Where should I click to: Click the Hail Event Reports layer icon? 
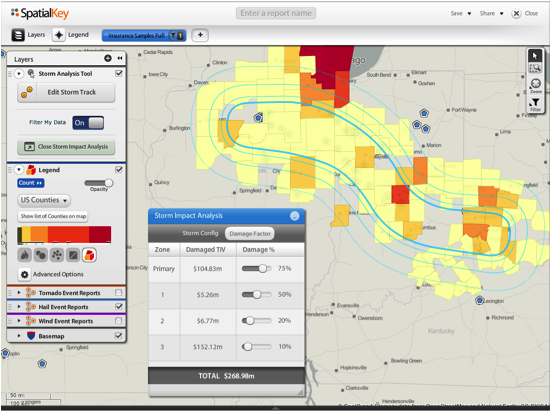(31, 307)
